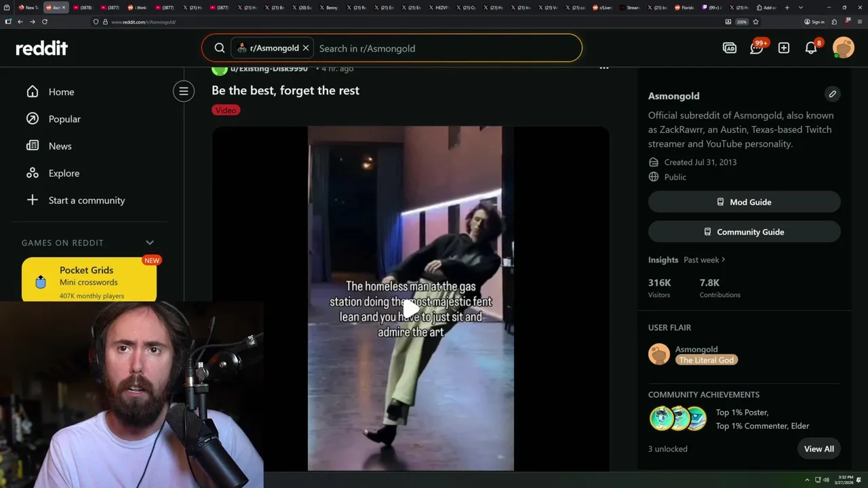The width and height of the screenshot is (868, 488).
Task: Open the Reddit advertise icon
Action: [x=730, y=48]
